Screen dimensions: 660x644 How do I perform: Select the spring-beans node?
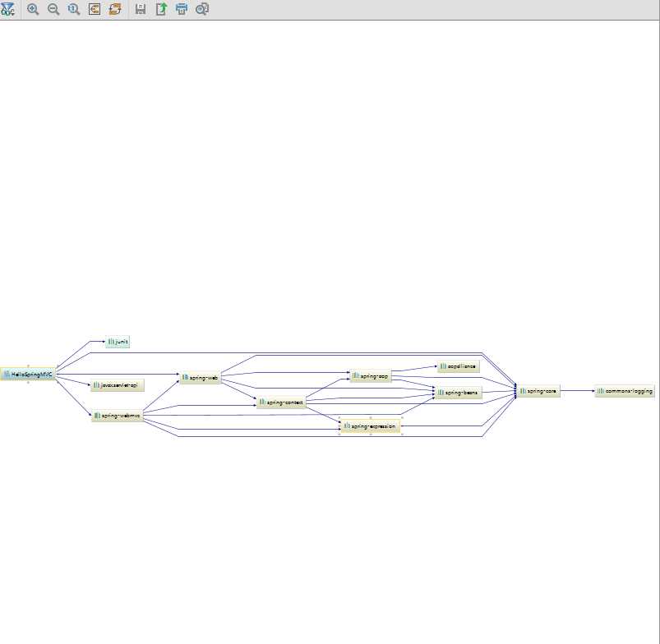tap(459, 393)
